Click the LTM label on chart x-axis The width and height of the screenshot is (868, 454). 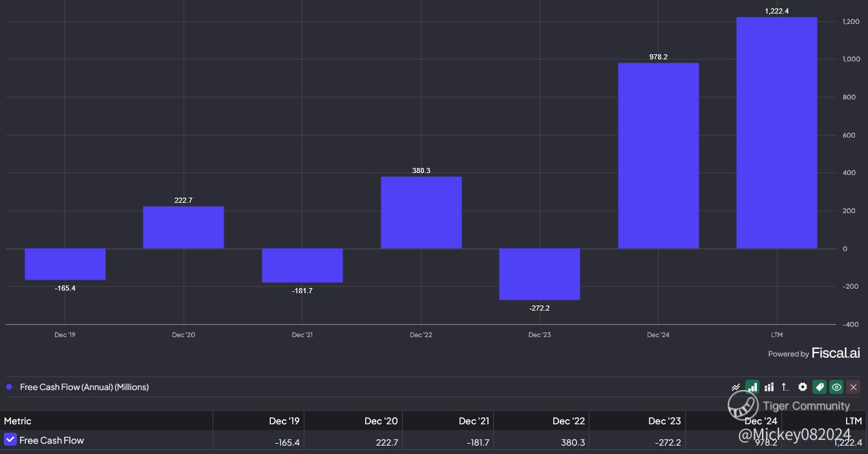pyautogui.click(x=777, y=335)
